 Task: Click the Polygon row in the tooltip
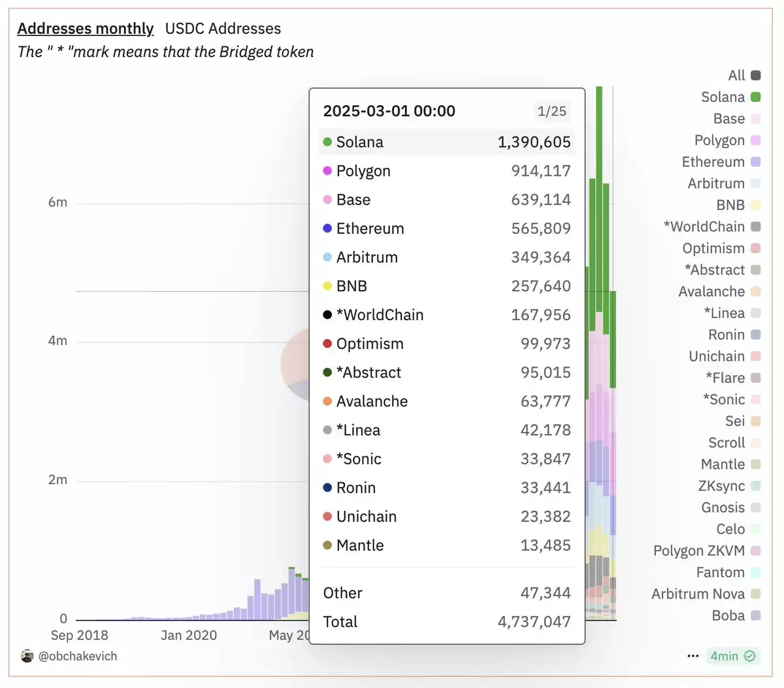[x=447, y=171]
